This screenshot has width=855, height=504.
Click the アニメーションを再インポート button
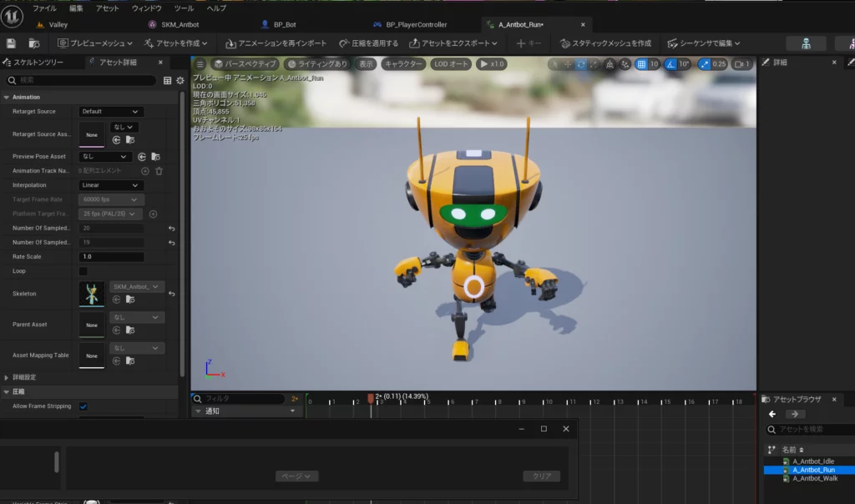point(276,43)
